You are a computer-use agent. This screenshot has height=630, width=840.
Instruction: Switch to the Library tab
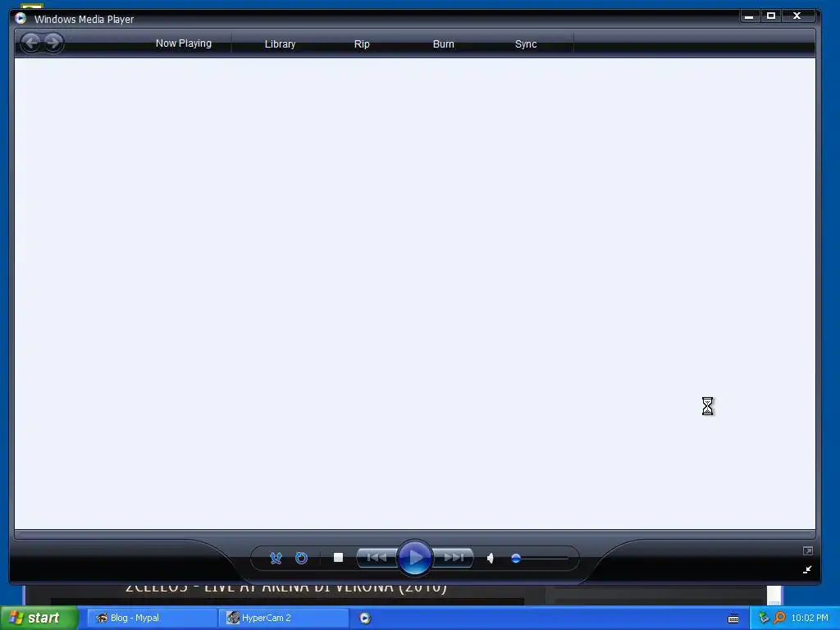(280, 44)
